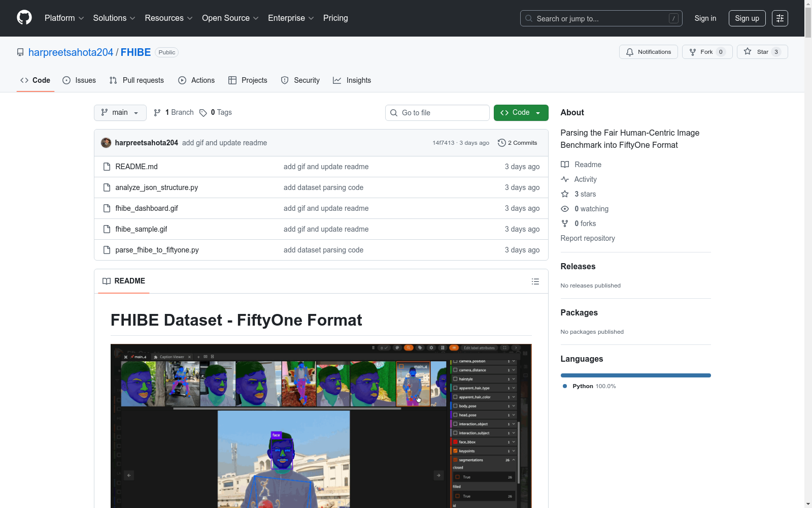Focus the Go to file search box
Viewport: 812px width, 508px height.
(x=437, y=113)
